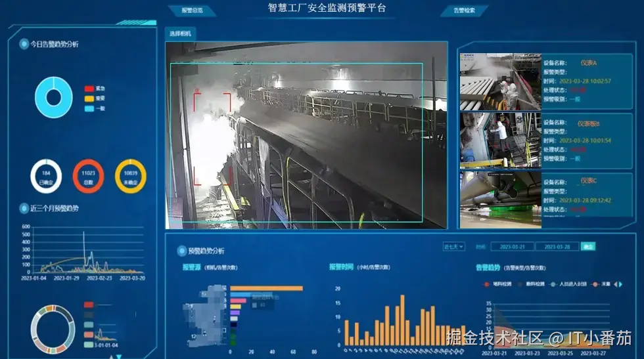This screenshot has width=644, height=359.
Task: Click the 仪表板B device name text
Action: [589, 123]
